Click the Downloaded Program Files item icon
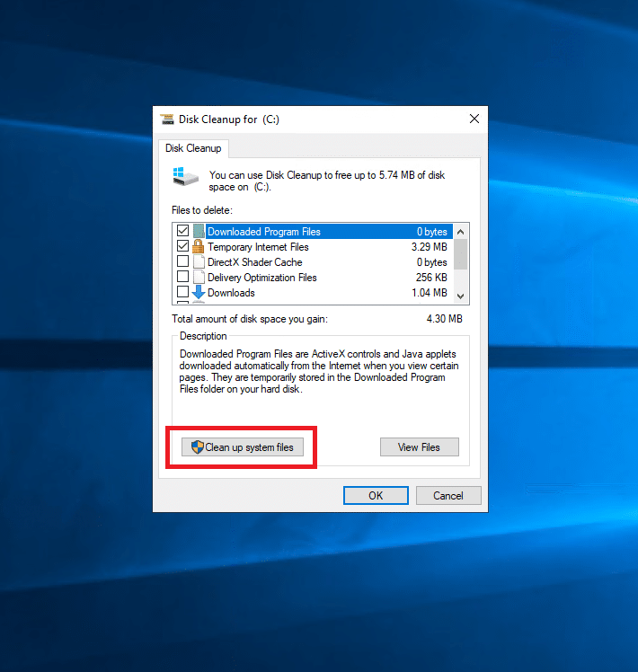 [199, 232]
